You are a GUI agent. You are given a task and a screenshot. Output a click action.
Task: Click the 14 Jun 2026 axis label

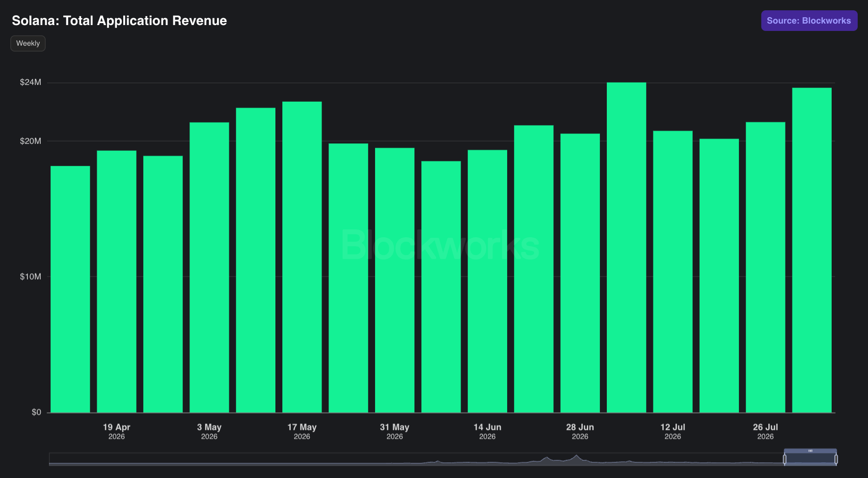(x=488, y=431)
